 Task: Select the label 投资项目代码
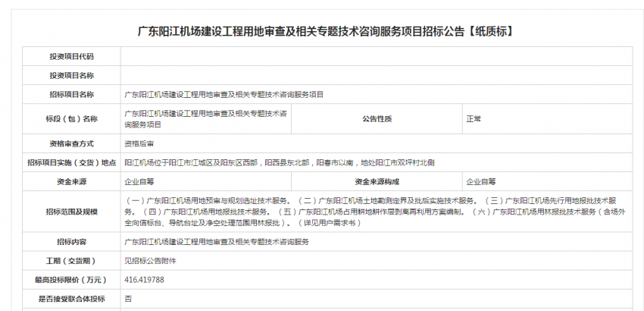[x=71, y=56]
